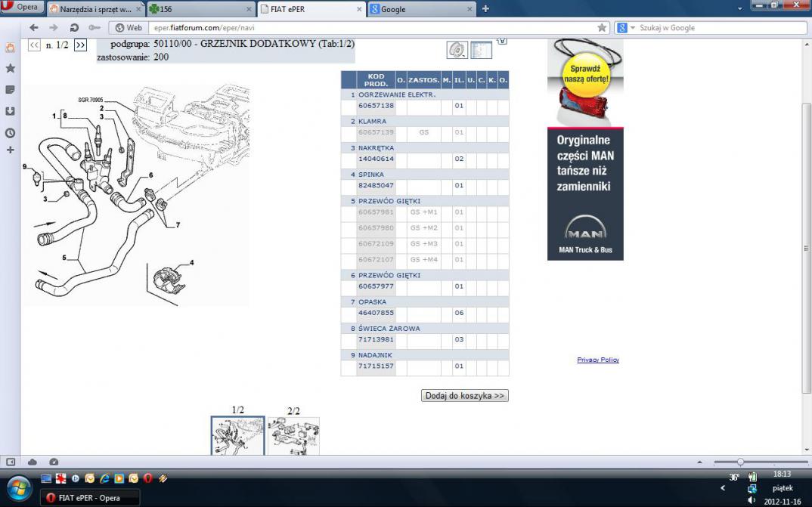Click the Web security badge
Image resolution: width=812 pixels, height=507 pixels.
pos(129,28)
